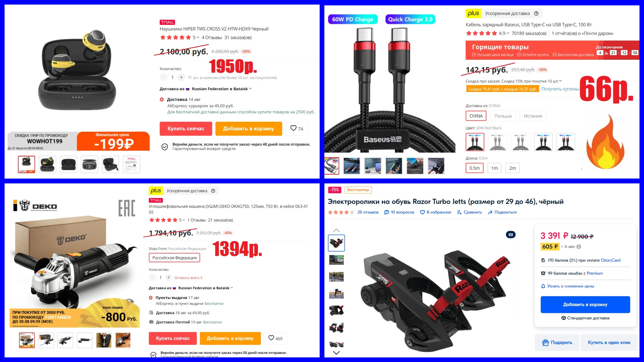The image size is (644, 362).
Task: Open the 28 отзывов reviews link
Action: [x=368, y=212]
